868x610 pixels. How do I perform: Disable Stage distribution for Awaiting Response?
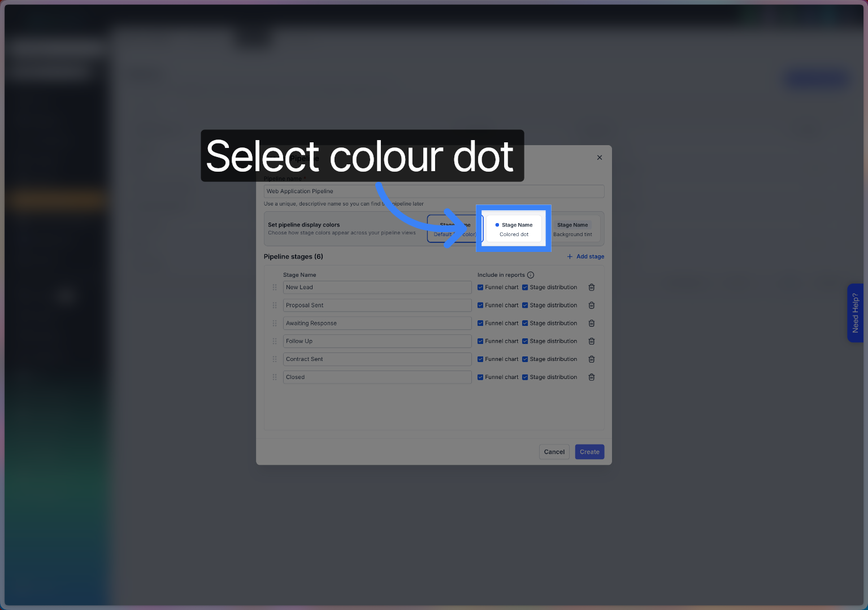pos(525,324)
